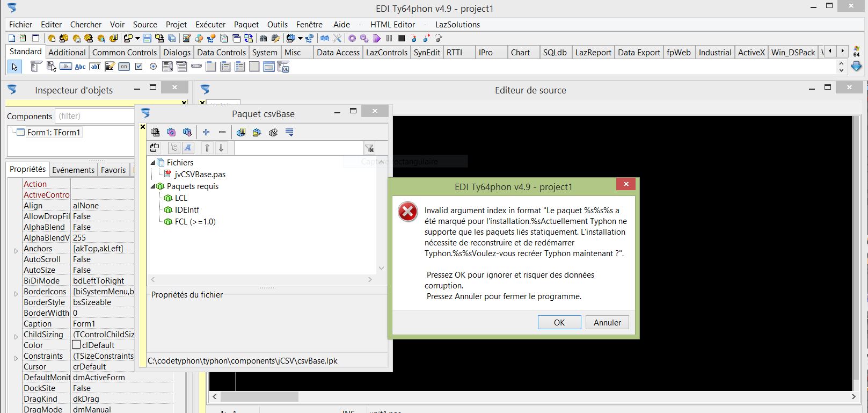
Task: Select the arrow selection tool in palette
Action: pyautogui.click(x=14, y=67)
